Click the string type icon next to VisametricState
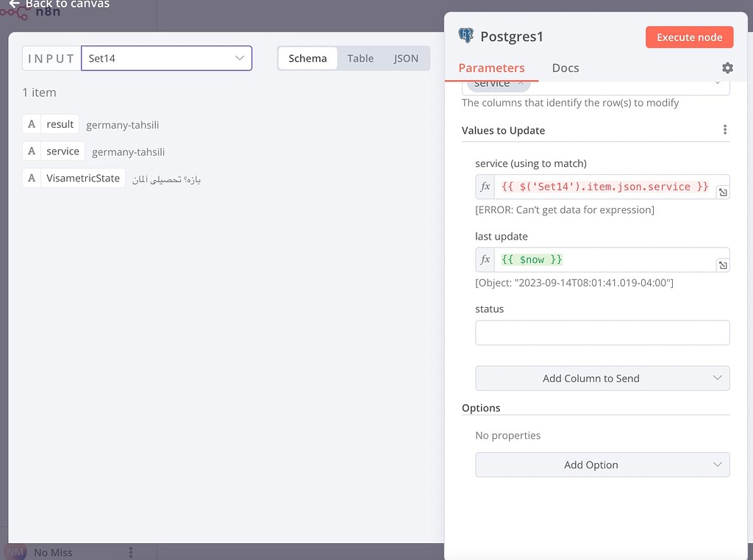 pos(31,178)
